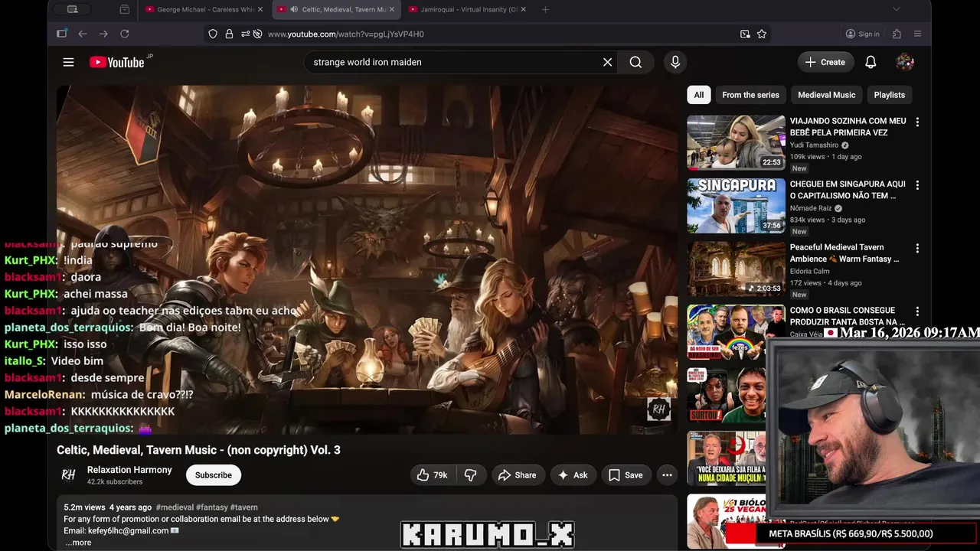Show site security padlock info

click(x=229, y=34)
